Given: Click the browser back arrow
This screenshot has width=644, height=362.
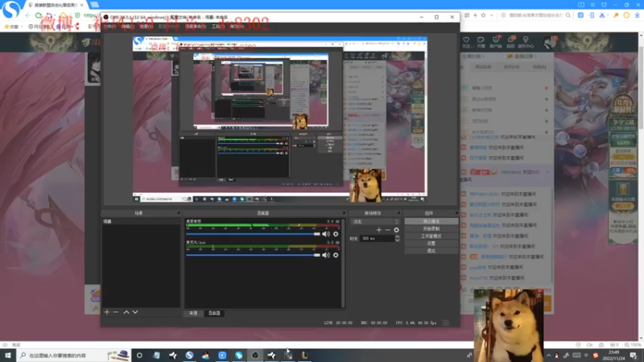Looking at the screenshot, I should (x=27, y=15).
